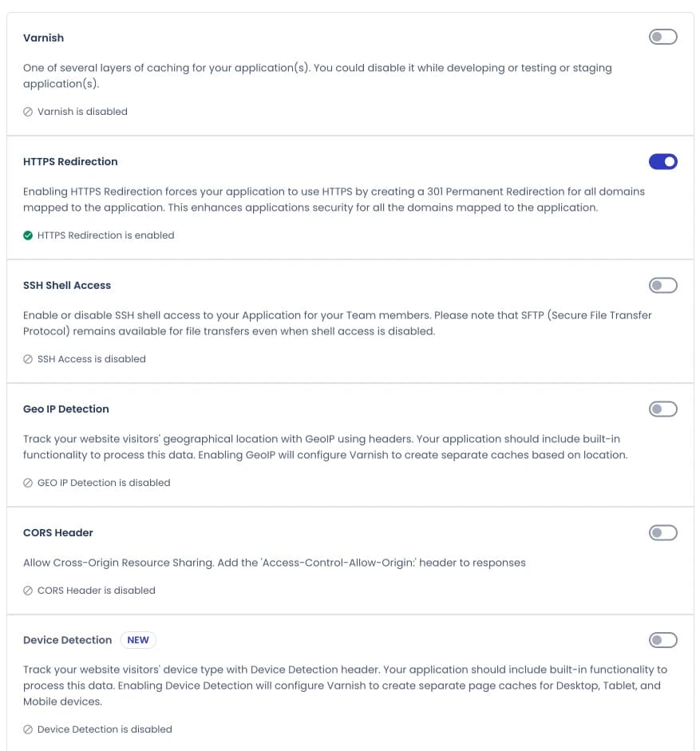The image size is (700, 751).
Task: Enable the Varnish toggle
Action: (662, 38)
